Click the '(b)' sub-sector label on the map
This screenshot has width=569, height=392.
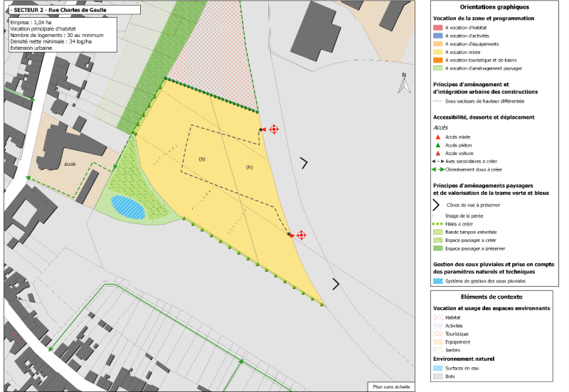tap(202, 159)
